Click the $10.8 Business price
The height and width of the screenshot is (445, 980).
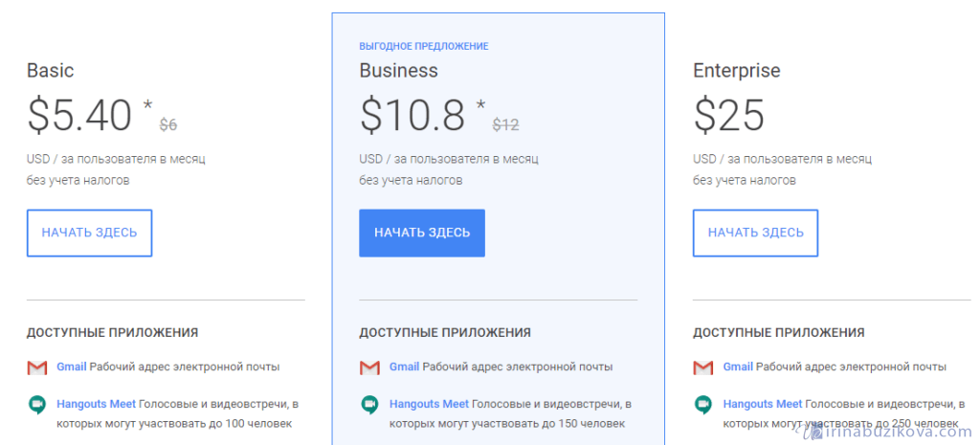[413, 116]
